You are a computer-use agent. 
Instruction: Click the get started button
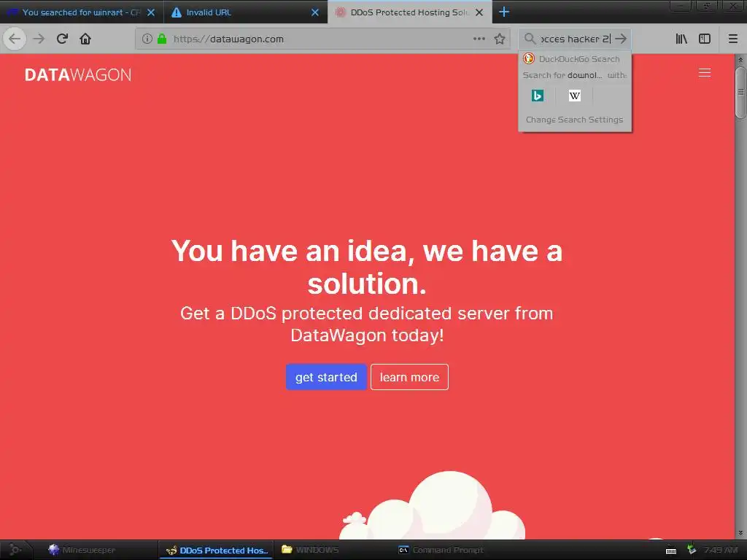click(x=326, y=377)
